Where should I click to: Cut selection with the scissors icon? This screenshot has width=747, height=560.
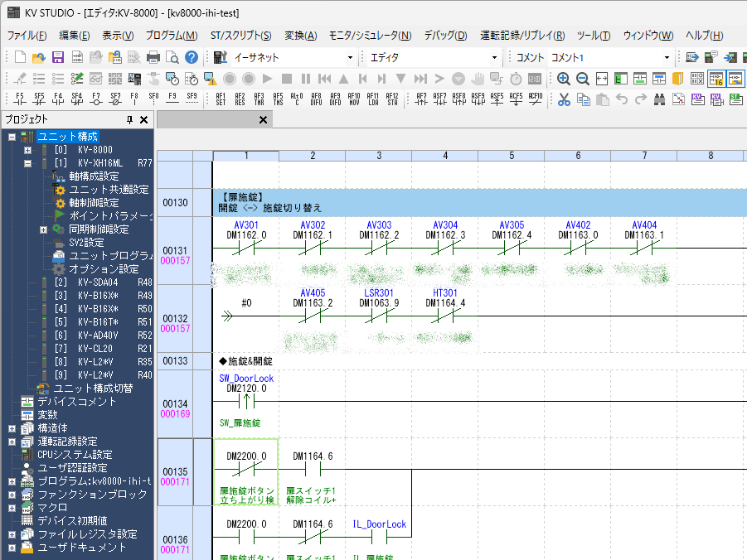pos(564,99)
